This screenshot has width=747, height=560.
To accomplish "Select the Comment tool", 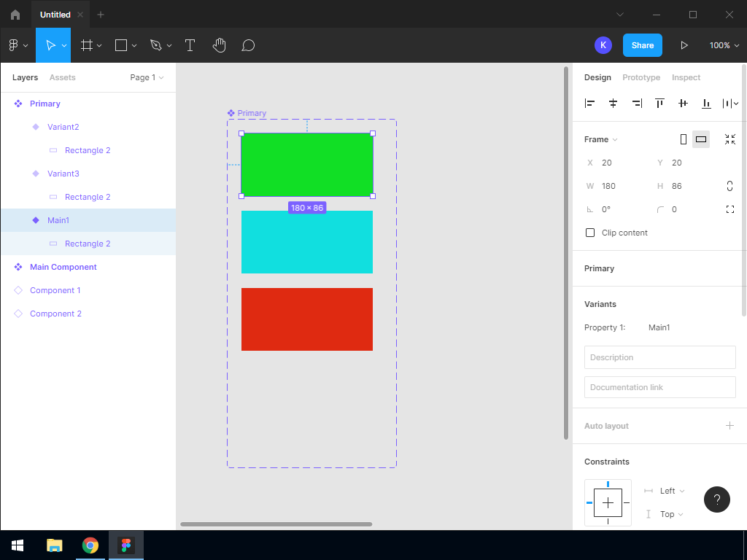I will coord(248,45).
